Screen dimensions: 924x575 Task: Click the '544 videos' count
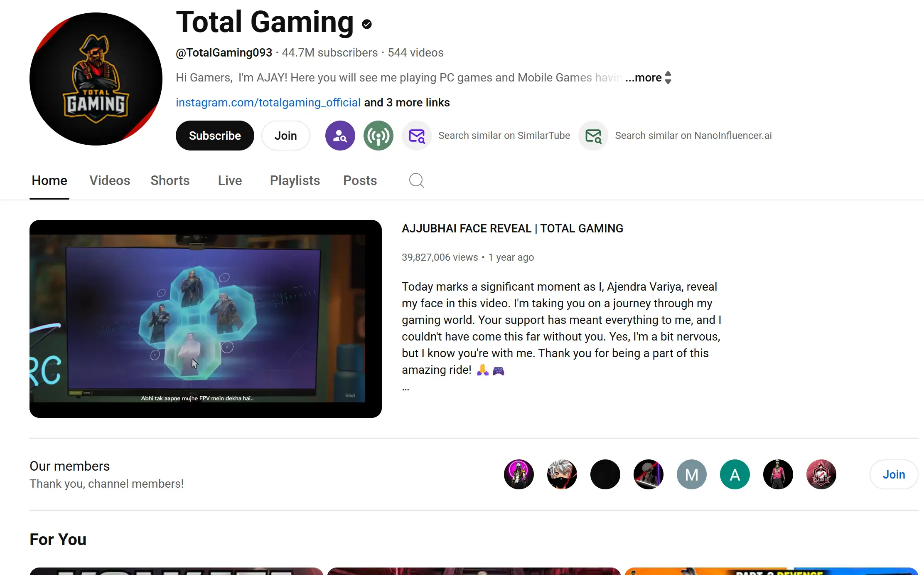click(x=415, y=53)
